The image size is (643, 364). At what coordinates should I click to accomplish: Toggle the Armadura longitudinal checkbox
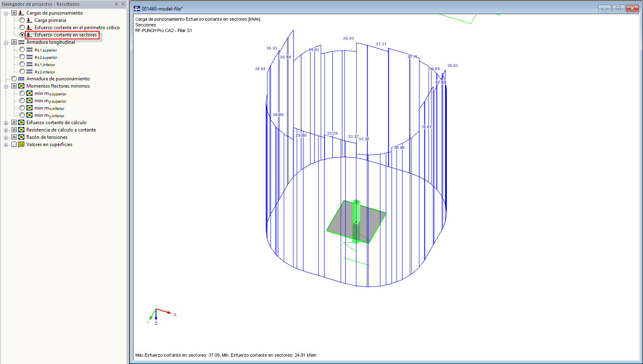(x=14, y=42)
